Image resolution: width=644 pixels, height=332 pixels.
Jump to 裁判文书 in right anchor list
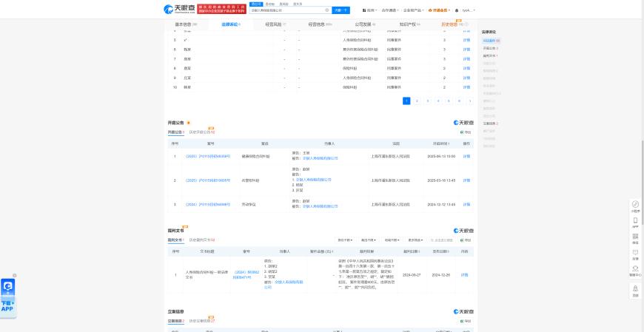click(x=490, y=55)
